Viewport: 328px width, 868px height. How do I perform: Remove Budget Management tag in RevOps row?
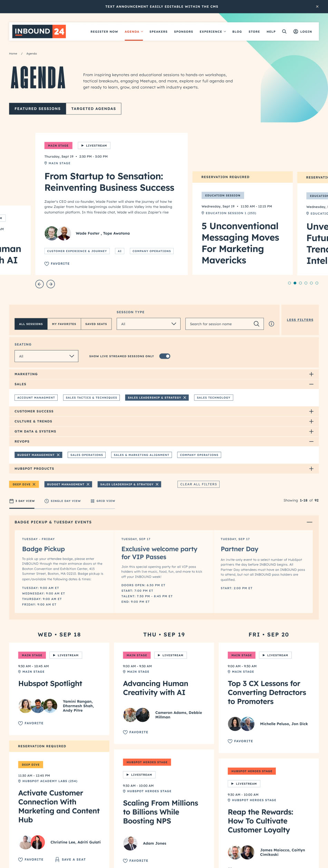pyautogui.click(x=58, y=455)
